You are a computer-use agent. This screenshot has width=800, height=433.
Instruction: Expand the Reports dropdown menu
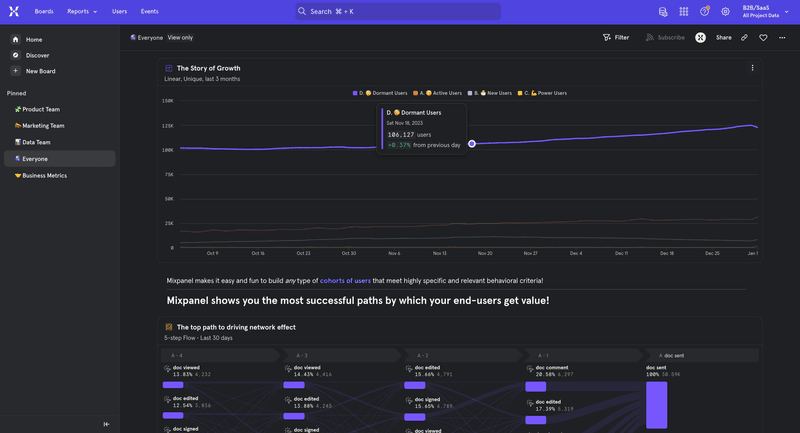click(x=82, y=11)
